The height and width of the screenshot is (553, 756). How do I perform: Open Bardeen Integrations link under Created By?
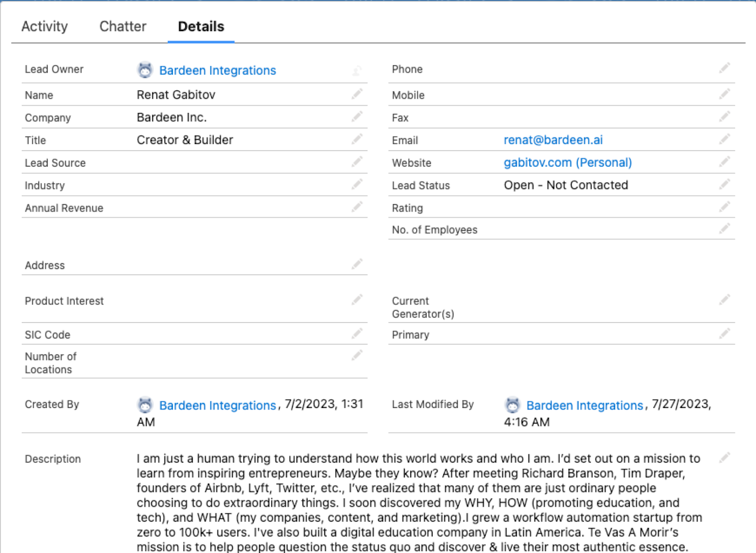click(217, 406)
